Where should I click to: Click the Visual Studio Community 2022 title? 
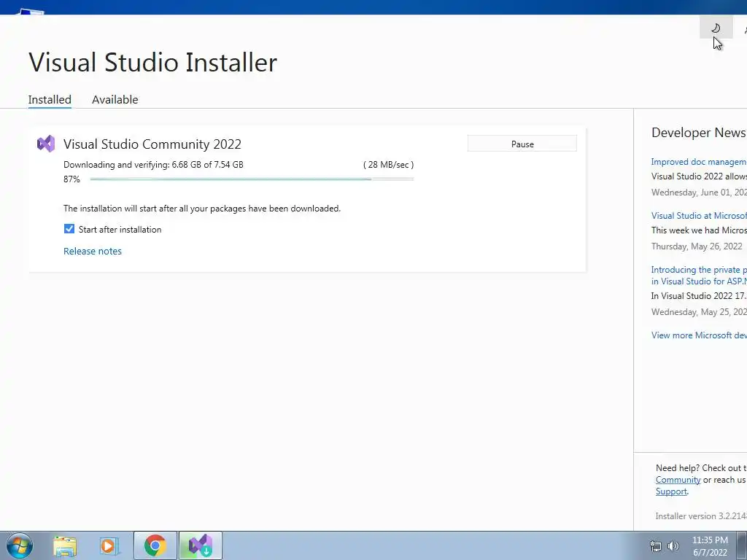point(152,144)
